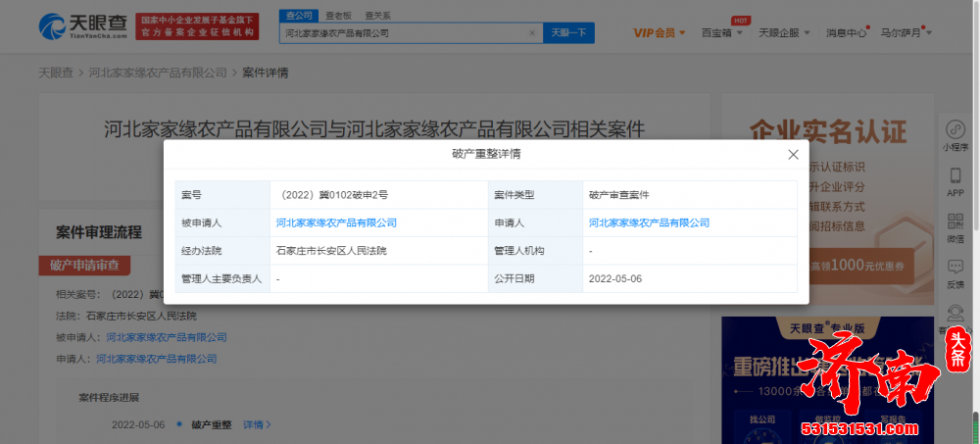Screen dimensions: 980x444
Task: Click the 微信 QR code sidebar icon
Action: click(955, 226)
